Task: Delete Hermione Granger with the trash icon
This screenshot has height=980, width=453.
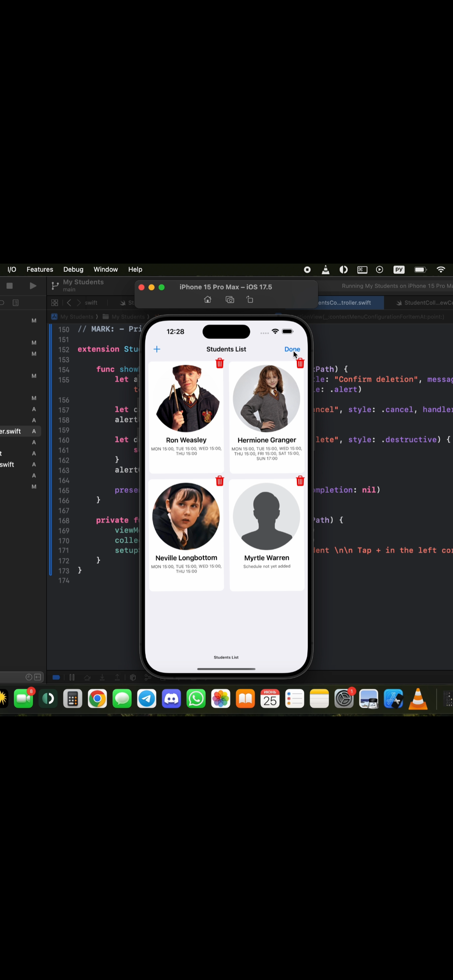Action: point(300,363)
